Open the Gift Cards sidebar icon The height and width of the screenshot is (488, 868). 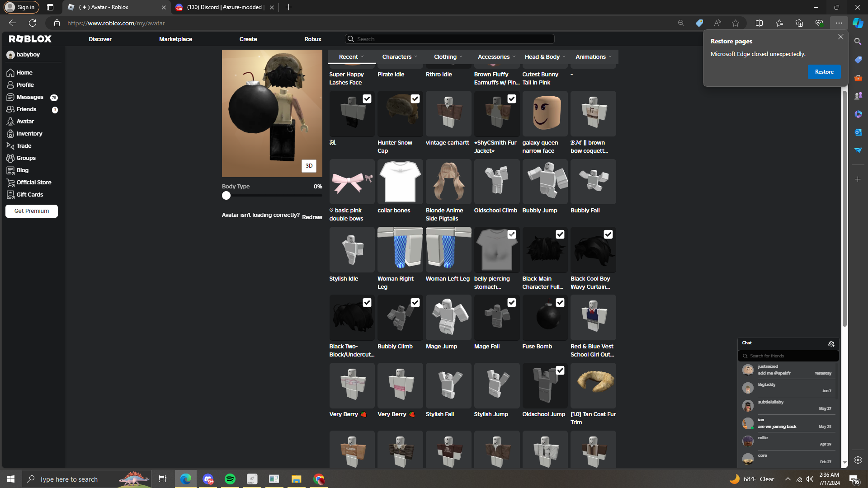coord(10,195)
